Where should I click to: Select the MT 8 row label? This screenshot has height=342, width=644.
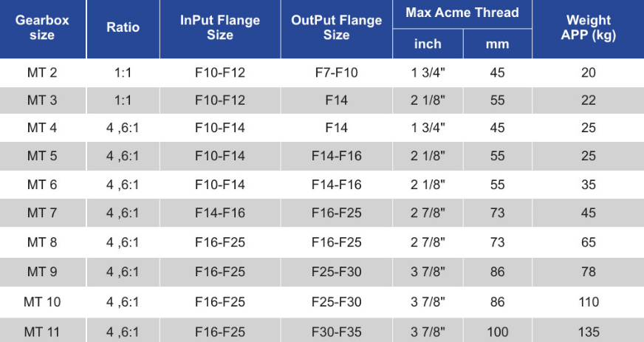[x=42, y=242]
